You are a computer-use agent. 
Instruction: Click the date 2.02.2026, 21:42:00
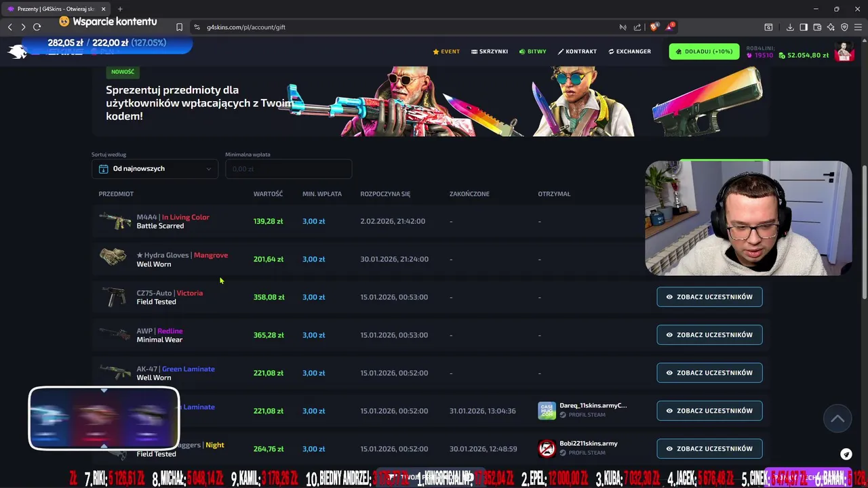pos(393,221)
